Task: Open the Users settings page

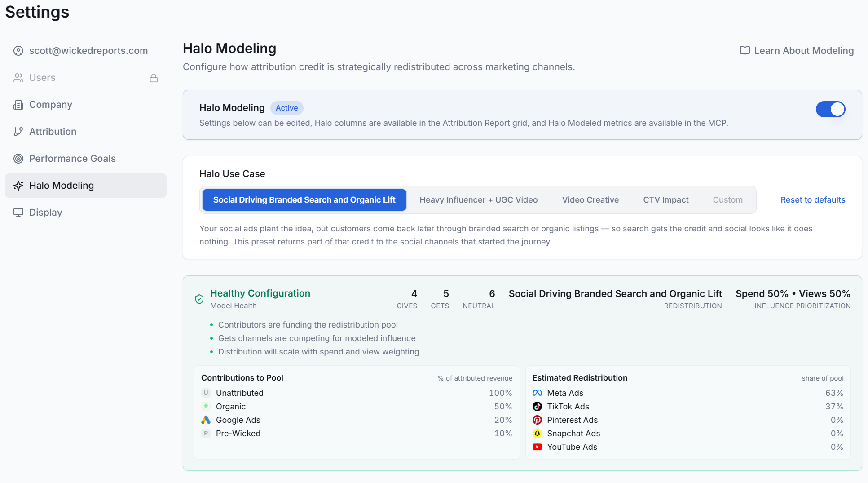Action: coord(86,78)
